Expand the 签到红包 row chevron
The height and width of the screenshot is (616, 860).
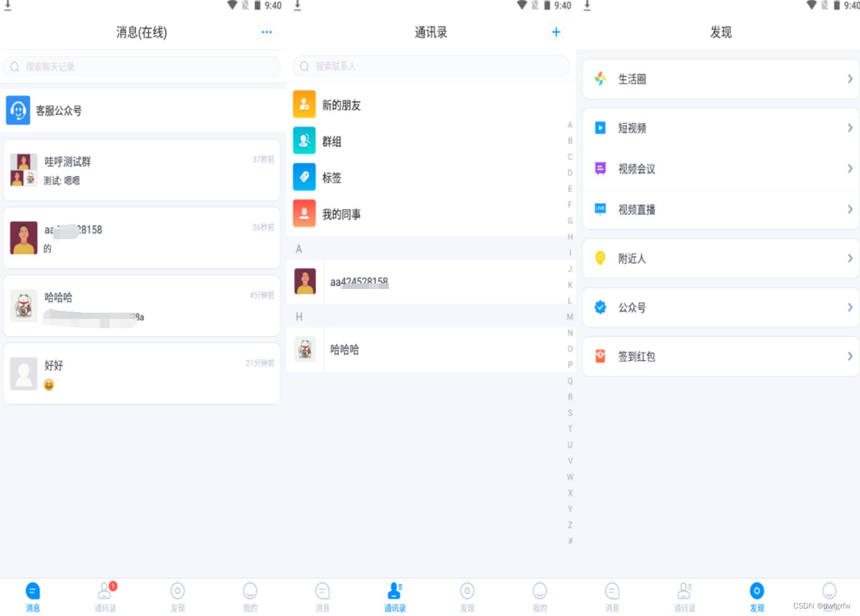click(x=849, y=356)
